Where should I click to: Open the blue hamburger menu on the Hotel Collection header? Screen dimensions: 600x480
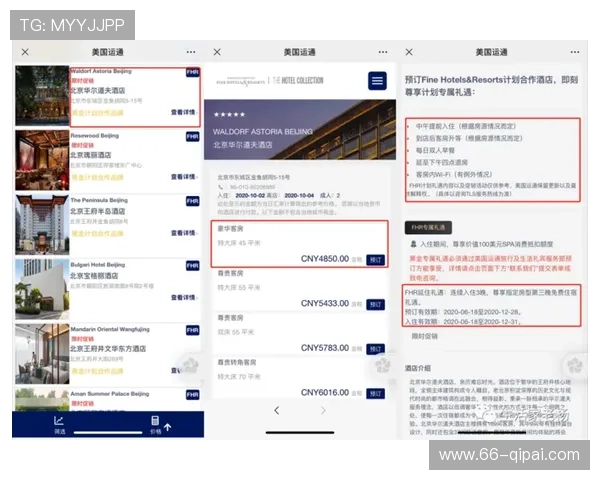click(x=377, y=81)
